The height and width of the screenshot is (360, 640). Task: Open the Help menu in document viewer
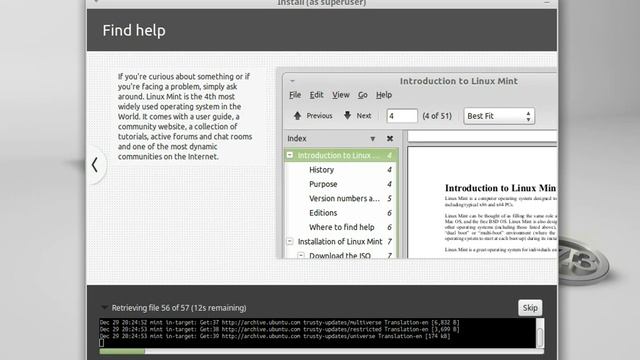point(384,95)
